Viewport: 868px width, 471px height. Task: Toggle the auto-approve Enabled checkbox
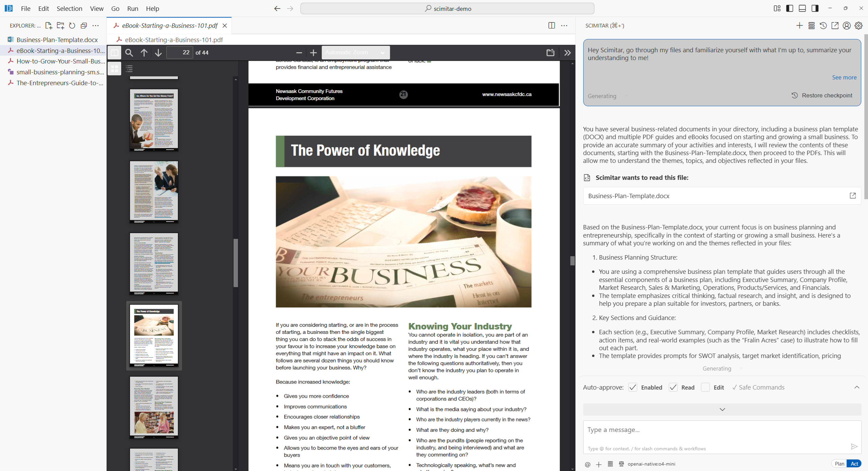633,388
